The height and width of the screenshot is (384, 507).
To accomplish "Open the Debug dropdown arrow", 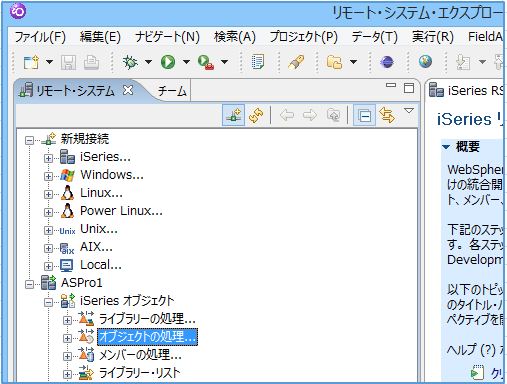I will 148,62.
